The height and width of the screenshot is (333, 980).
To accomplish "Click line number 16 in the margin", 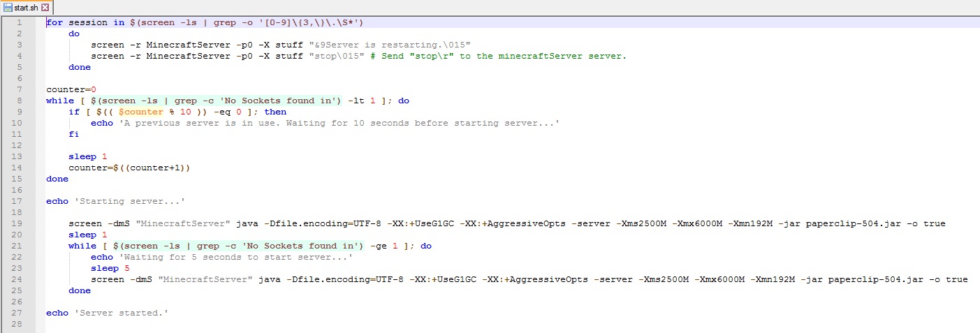I will (17, 190).
